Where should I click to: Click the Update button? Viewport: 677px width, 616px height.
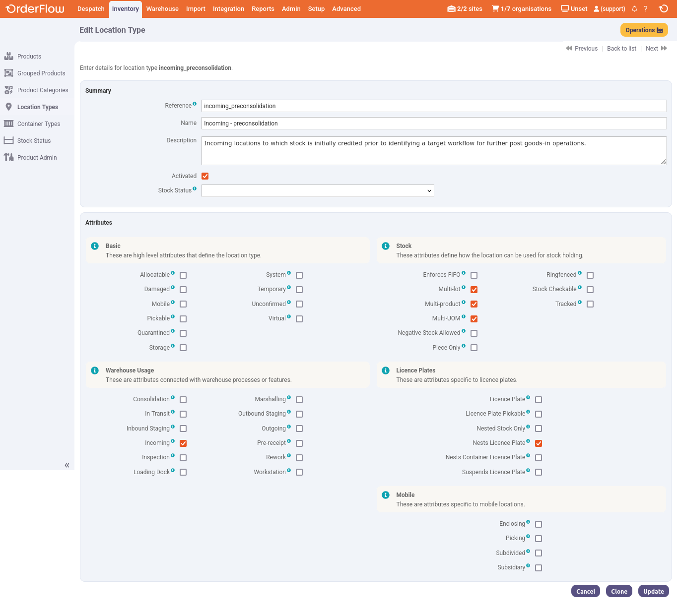653,591
